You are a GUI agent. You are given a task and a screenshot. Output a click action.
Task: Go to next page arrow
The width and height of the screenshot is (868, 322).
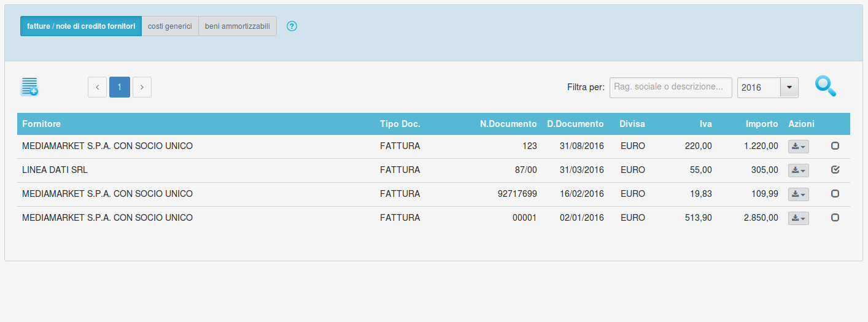pos(142,87)
